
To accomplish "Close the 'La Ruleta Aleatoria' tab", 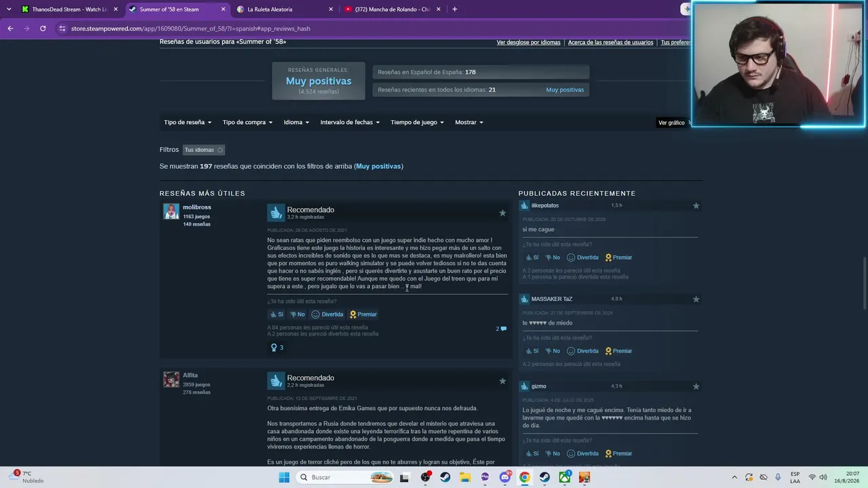I will coord(331,9).
